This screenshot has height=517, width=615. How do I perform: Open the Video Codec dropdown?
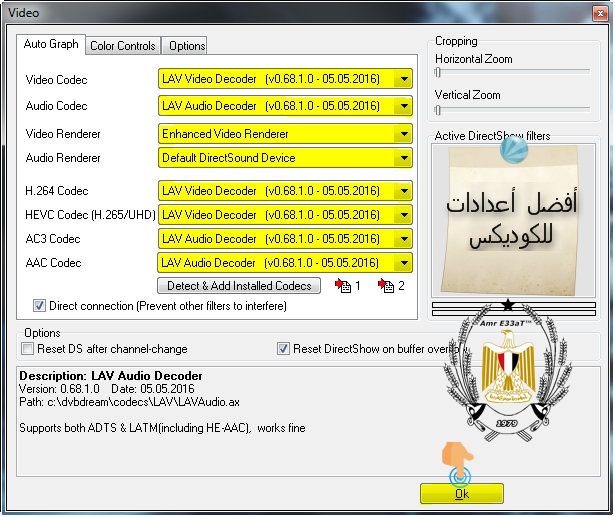[285, 79]
